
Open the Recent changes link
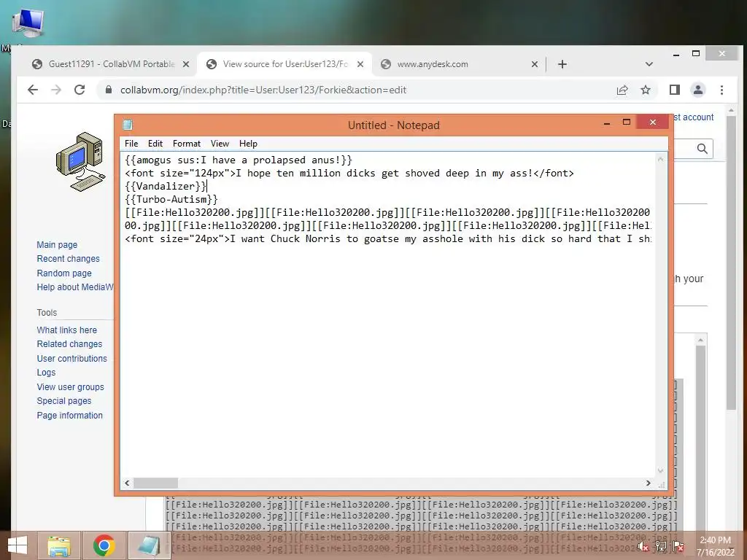(68, 259)
